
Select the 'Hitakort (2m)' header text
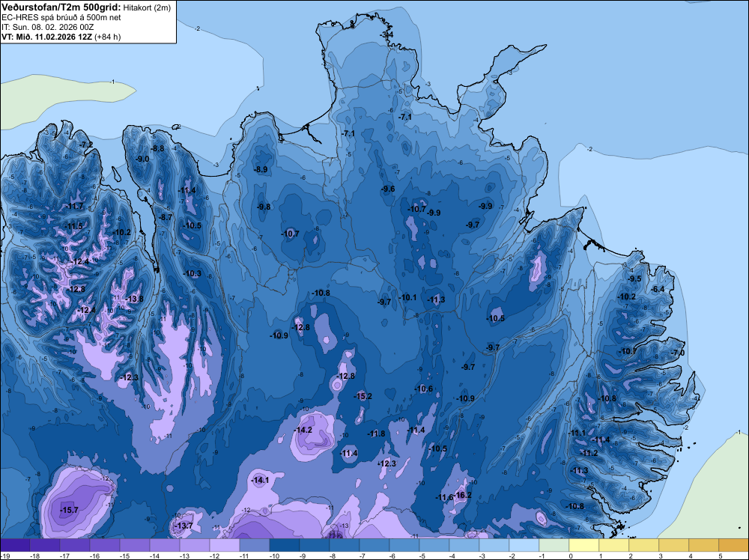coord(147,7)
